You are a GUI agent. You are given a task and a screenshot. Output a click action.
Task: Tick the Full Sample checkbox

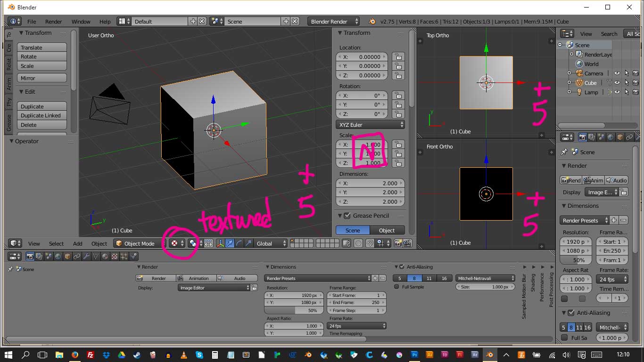[x=396, y=287]
